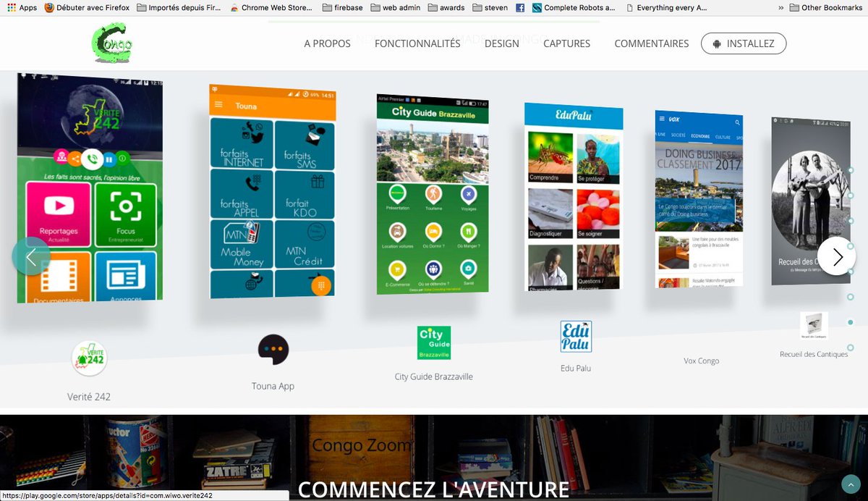Open the EduPalu phone screenshot
The height and width of the screenshot is (501, 868).
coord(574,196)
